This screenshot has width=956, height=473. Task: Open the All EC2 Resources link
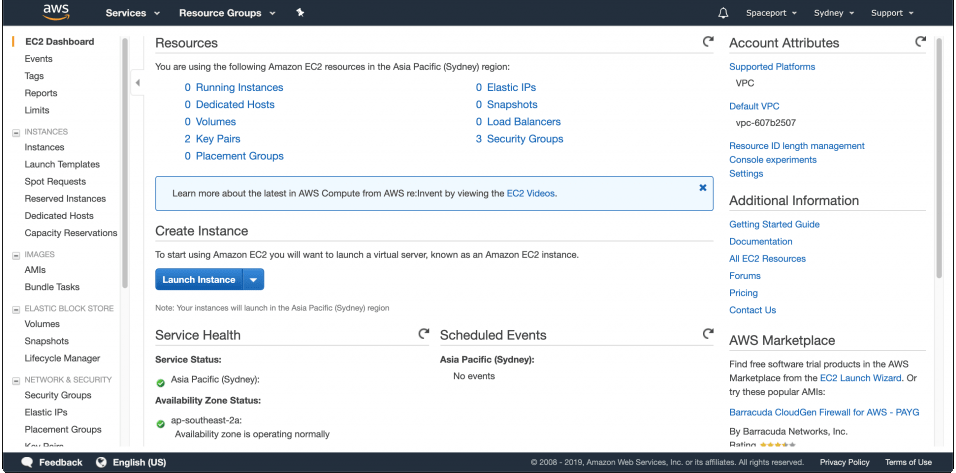tap(767, 258)
